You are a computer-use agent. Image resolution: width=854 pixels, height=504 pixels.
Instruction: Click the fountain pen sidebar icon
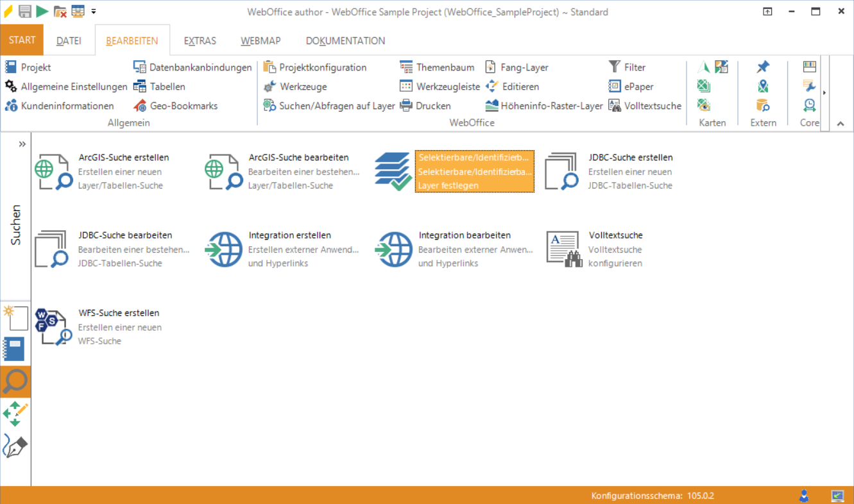point(15,445)
